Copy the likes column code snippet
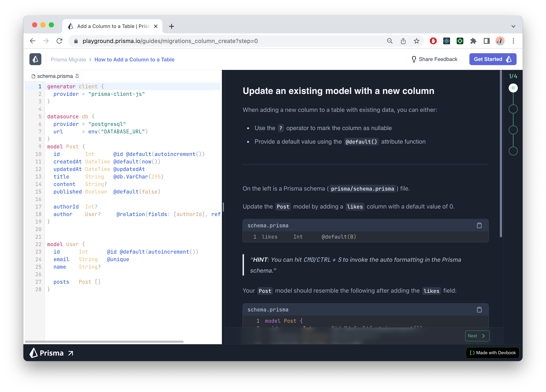 point(479,225)
